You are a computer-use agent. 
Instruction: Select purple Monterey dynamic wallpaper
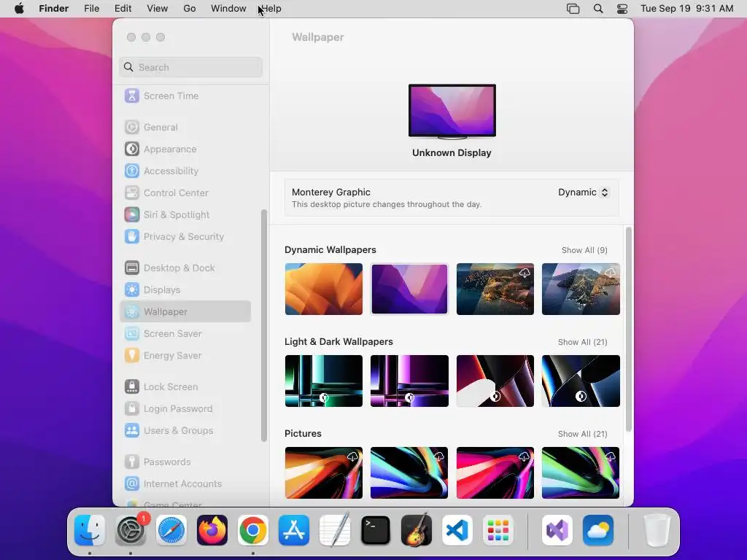coord(409,289)
